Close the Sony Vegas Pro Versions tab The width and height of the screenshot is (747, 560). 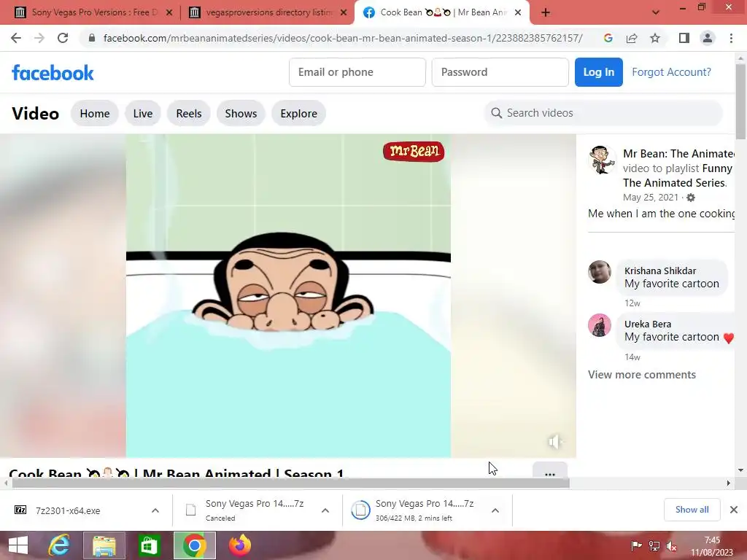[x=169, y=13]
